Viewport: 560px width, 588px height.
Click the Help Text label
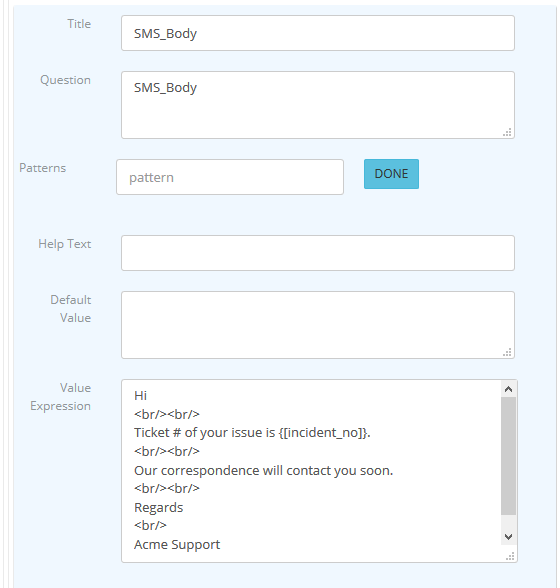tap(65, 244)
